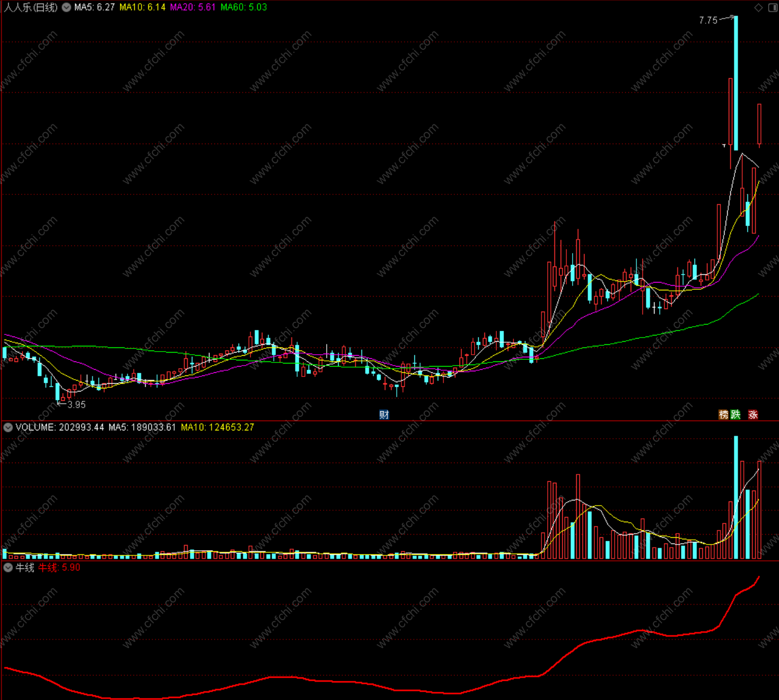Click the MA5: 6.27 label
The image size is (779, 700).
click(94, 7)
